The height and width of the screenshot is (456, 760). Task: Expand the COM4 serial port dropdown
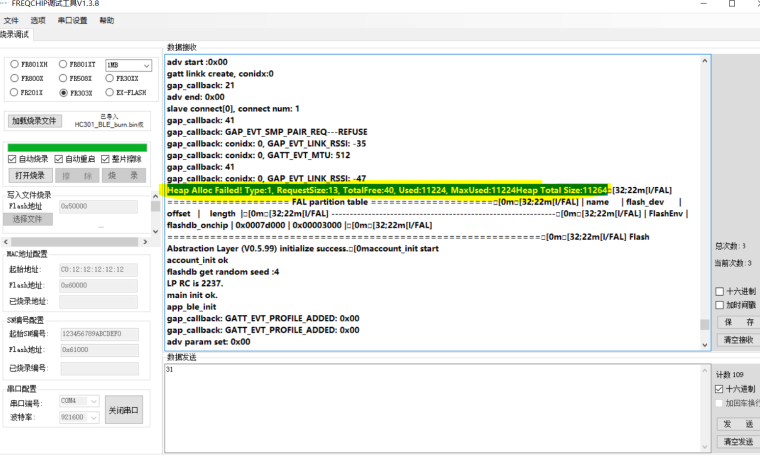(x=79, y=400)
